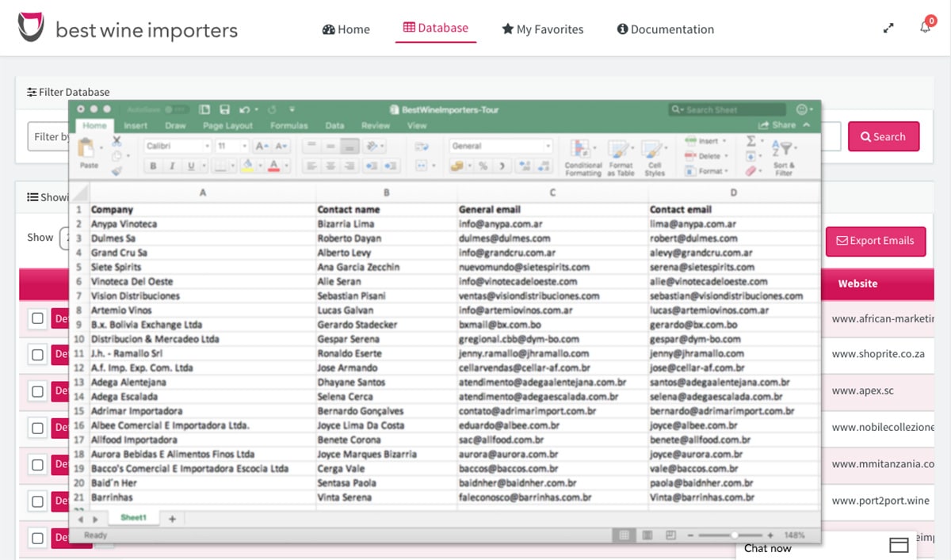Click the Paste icon in the ribbon

[89, 150]
